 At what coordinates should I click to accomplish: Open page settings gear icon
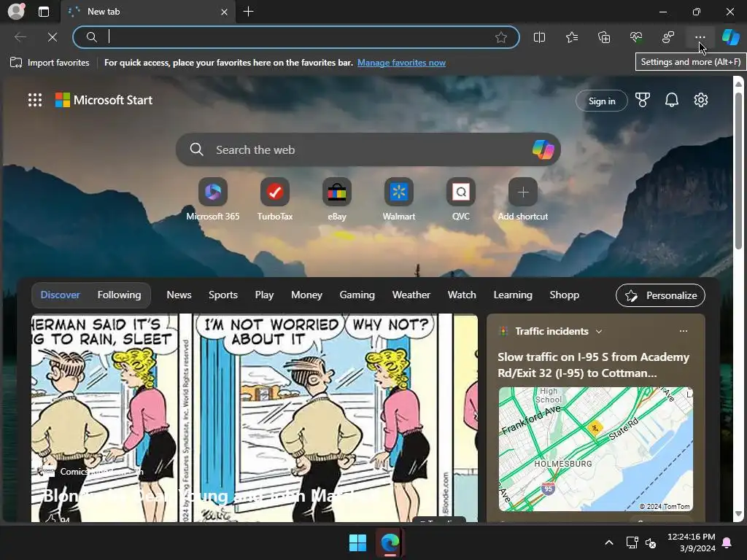[701, 100]
